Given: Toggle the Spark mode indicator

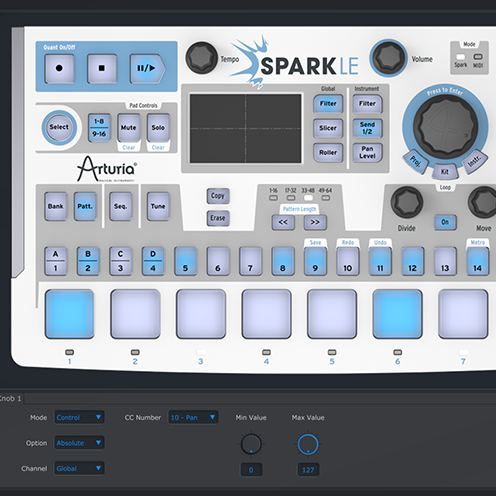Looking at the screenshot, I should pos(460,57).
